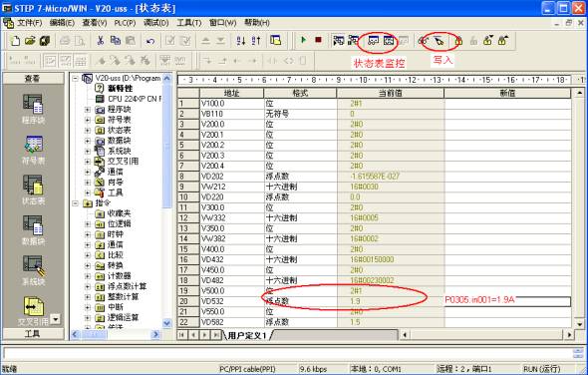588x375 pixels.
Task: Select CPU 224XP CN in project tree
Action: (x=135, y=99)
